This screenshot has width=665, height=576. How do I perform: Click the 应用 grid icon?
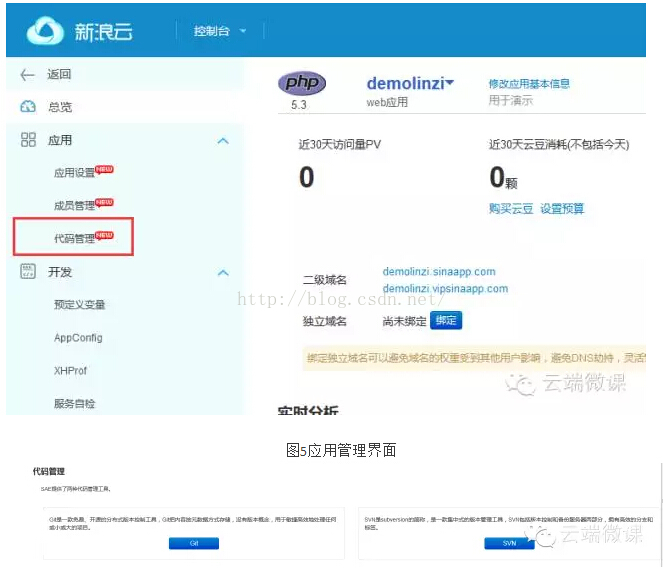[28, 140]
